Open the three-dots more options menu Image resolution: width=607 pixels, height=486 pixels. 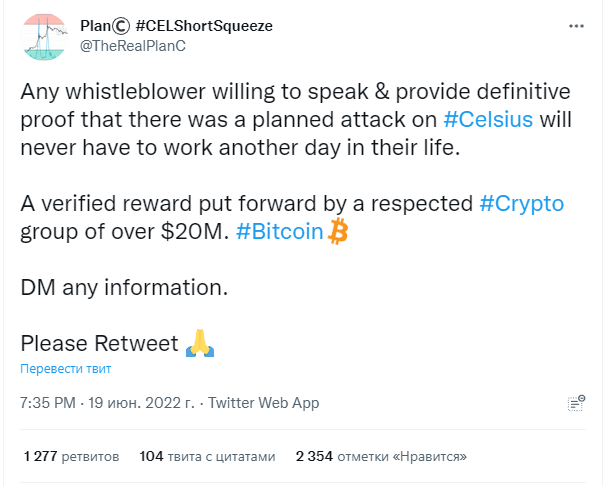576,26
